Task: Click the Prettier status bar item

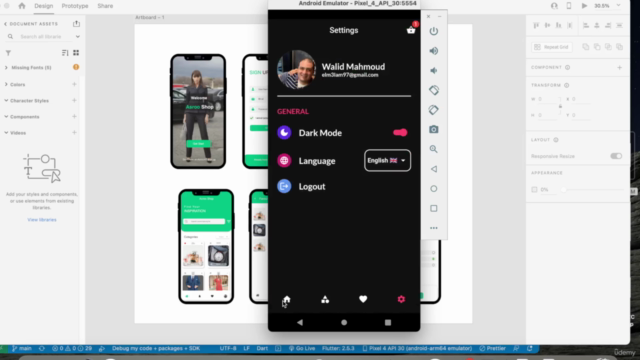Action: (493, 348)
